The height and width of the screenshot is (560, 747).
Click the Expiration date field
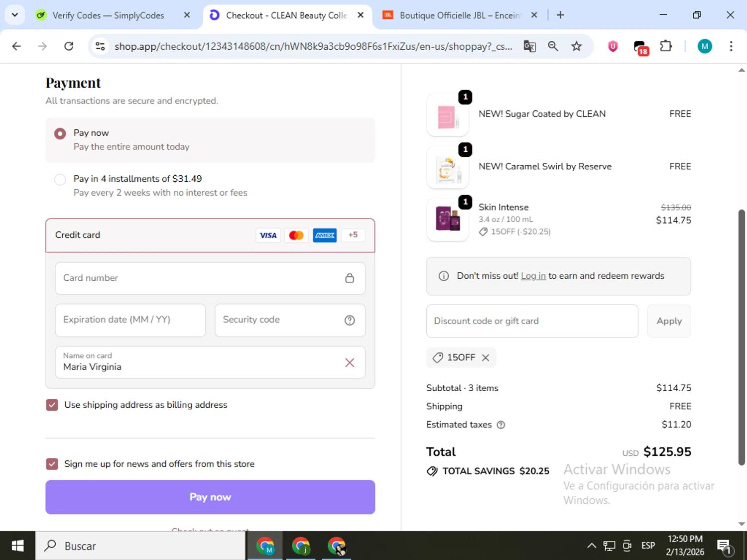pyautogui.click(x=130, y=320)
